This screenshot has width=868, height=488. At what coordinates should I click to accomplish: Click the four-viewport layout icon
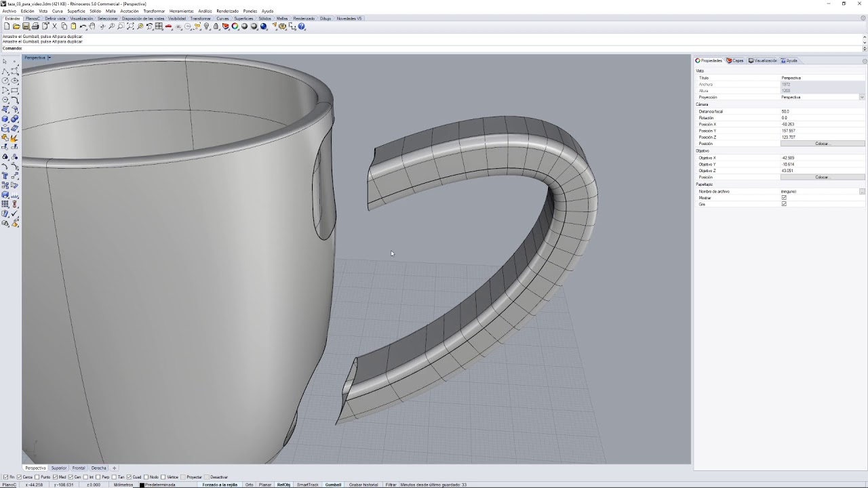(159, 26)
